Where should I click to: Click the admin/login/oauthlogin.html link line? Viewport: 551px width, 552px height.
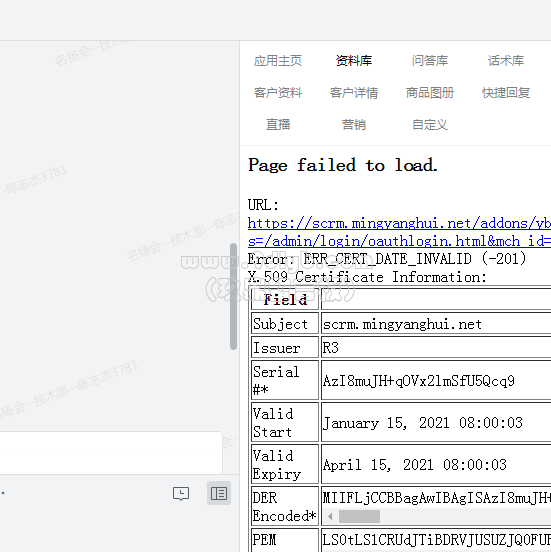point(399,242)
